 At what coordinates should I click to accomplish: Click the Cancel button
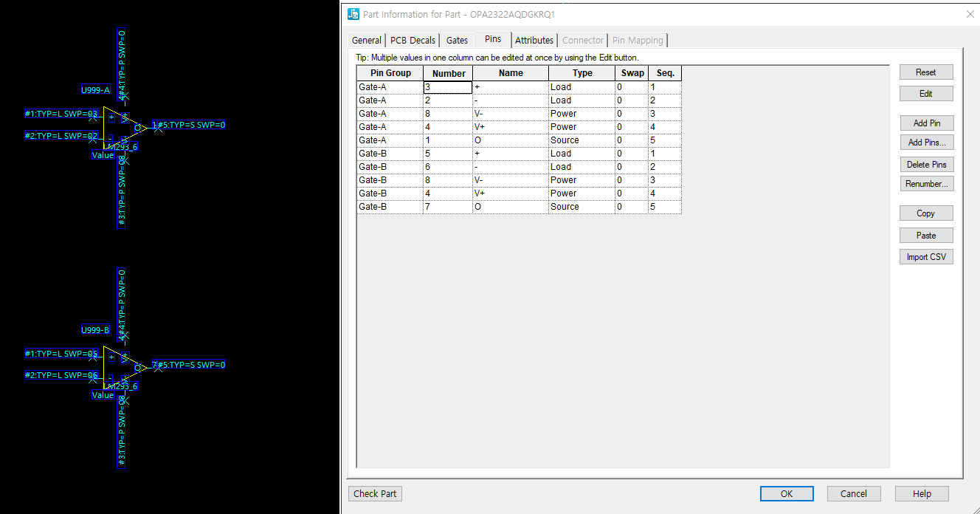tap(853, 494)
